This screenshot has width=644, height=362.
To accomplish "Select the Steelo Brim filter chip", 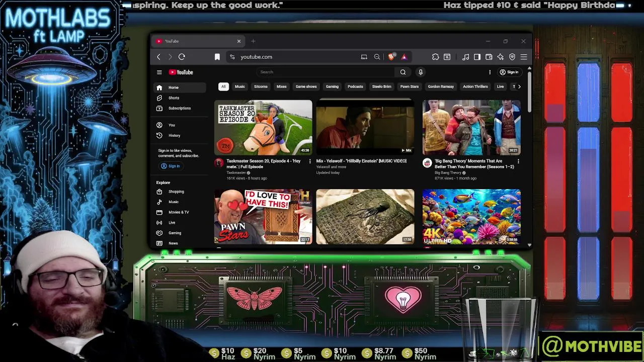I will coord(381,86).
